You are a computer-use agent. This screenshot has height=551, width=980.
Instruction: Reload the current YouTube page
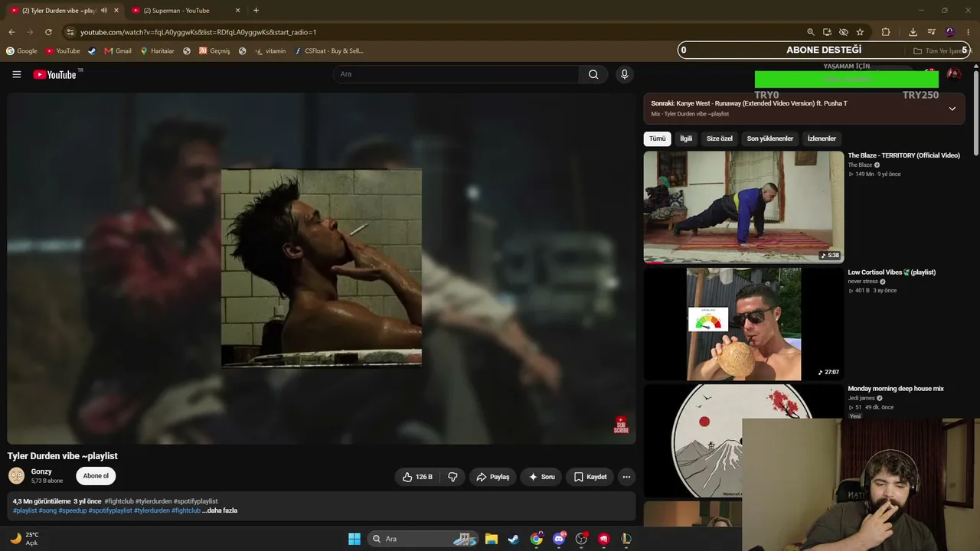coord(48,32)
